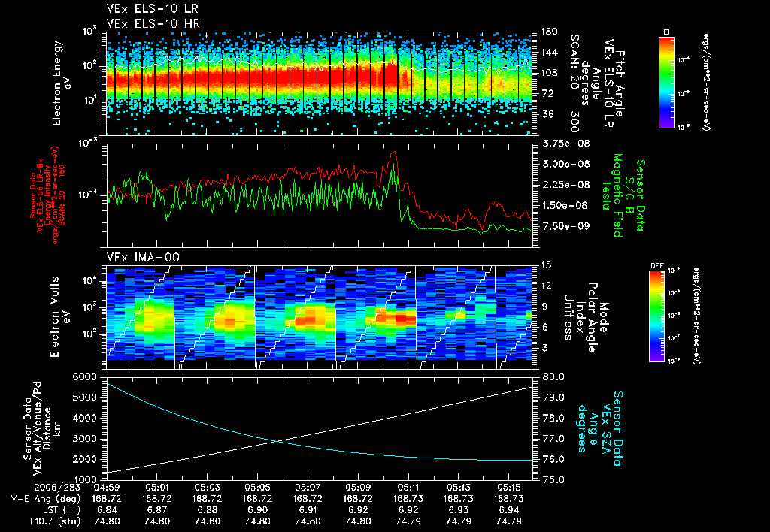Viewport: 770px width, 532px height.
Task: Click the '7.50e-09' magnetic field tick
Action: coord(565,226)
